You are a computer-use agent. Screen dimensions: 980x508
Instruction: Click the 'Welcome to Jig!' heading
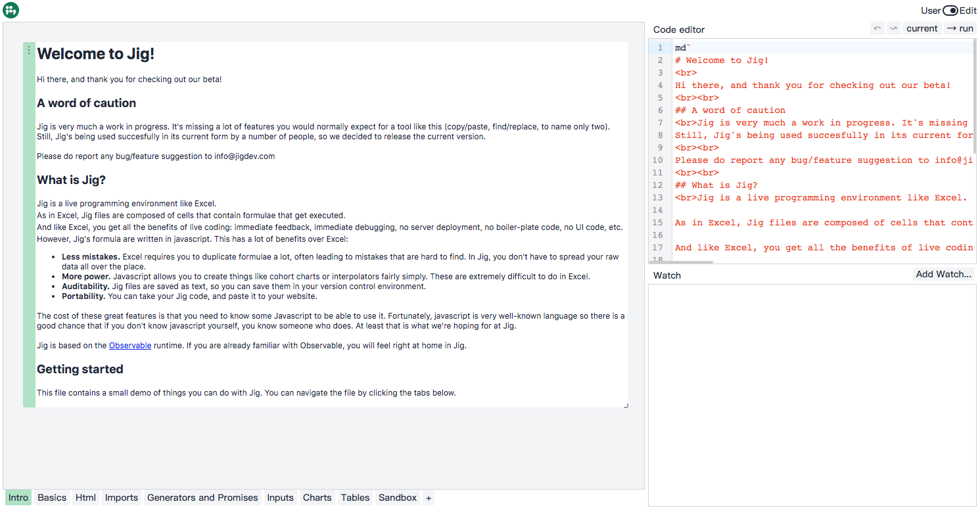(96, 54)
